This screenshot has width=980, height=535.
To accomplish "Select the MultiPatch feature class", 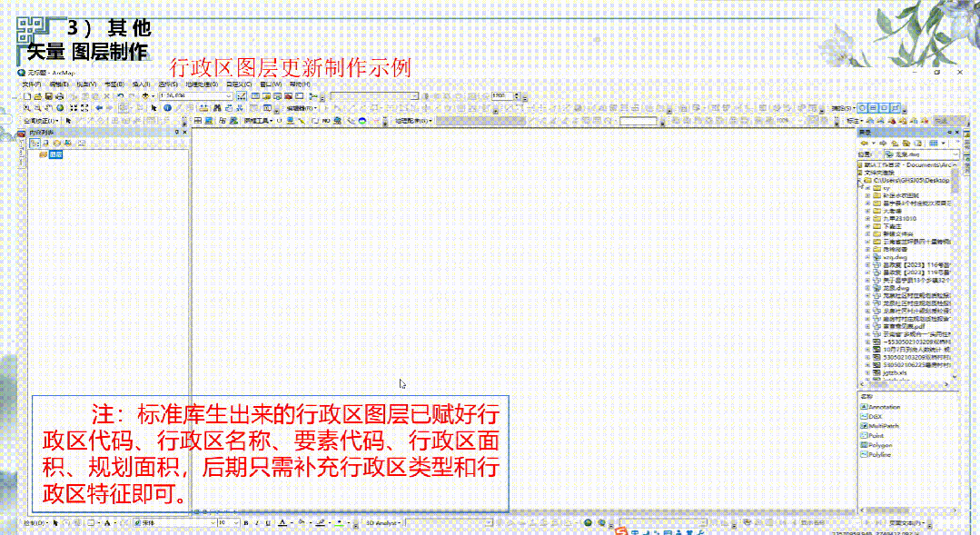I will click(883, 426).
